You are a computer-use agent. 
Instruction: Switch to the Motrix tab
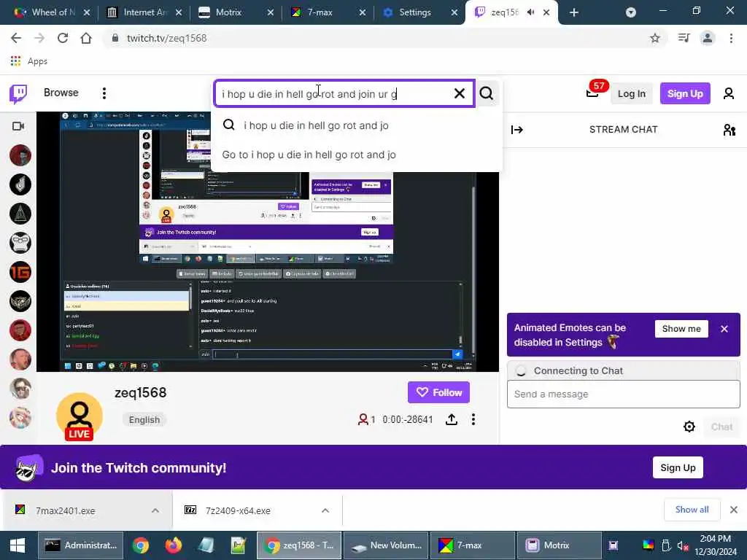coord(236,12)
